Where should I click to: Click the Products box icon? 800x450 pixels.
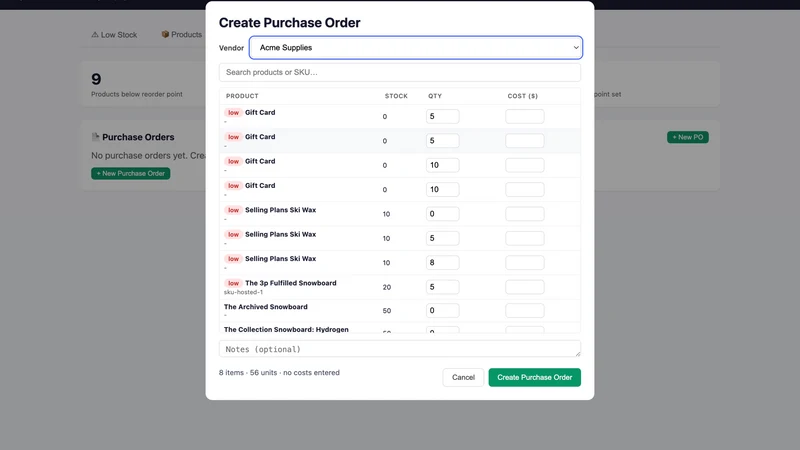[x=165, y=34]
